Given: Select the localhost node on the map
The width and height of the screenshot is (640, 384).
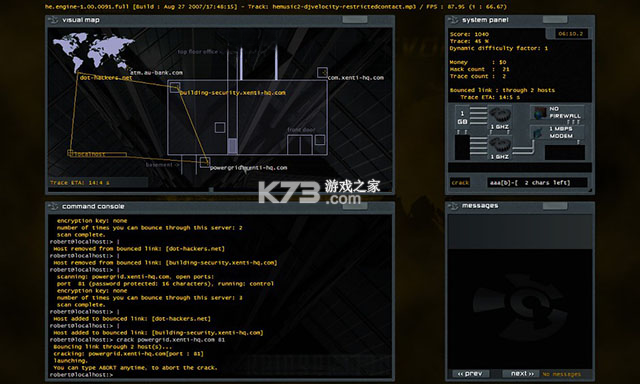Looking at the screenshot, I should point(71,153).
